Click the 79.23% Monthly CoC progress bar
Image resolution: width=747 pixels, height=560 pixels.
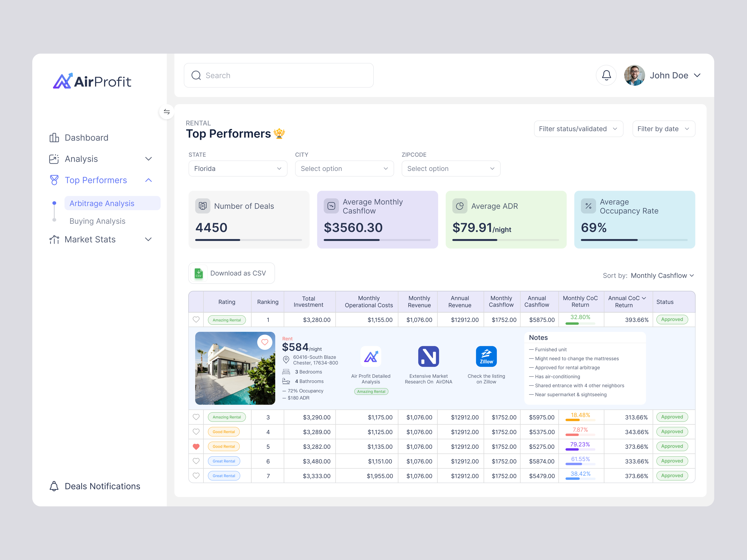[x=580, y=449]
